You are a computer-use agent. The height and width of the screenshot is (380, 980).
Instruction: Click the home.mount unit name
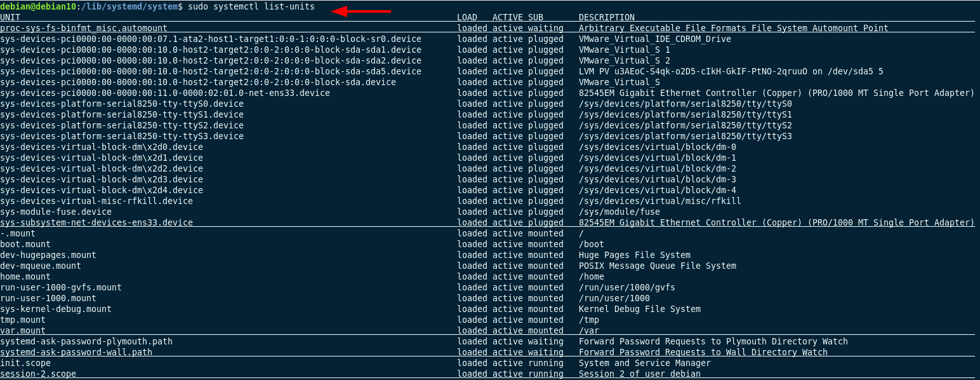25,276
